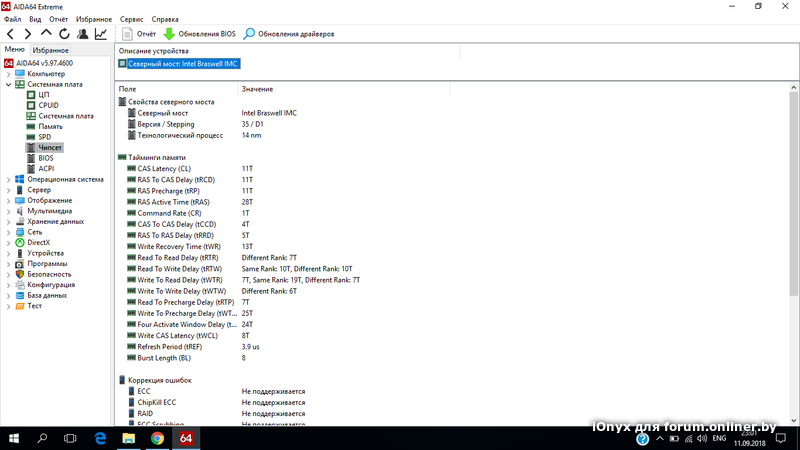The width and height of the screenshot is (800, 450).
Task: Open the user profile toolbar icon
Action: click(x=83, y=34)
